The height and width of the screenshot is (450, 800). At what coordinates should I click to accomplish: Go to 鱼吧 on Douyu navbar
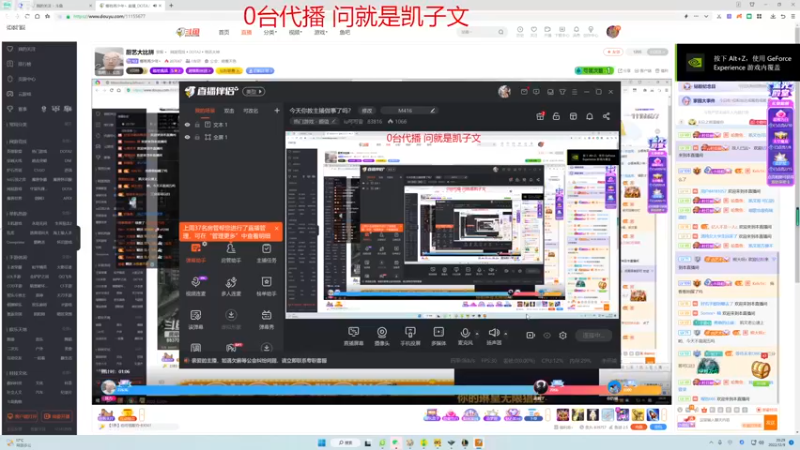345,32
